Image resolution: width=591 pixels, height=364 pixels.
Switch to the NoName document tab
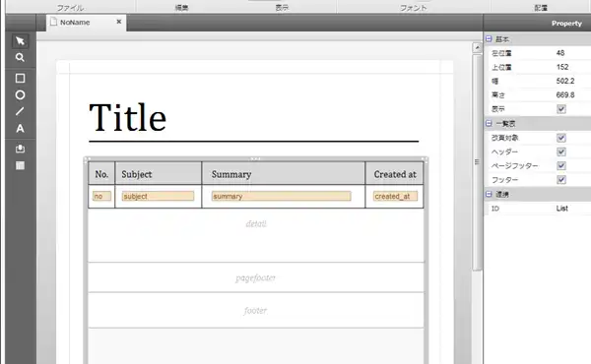87,23
